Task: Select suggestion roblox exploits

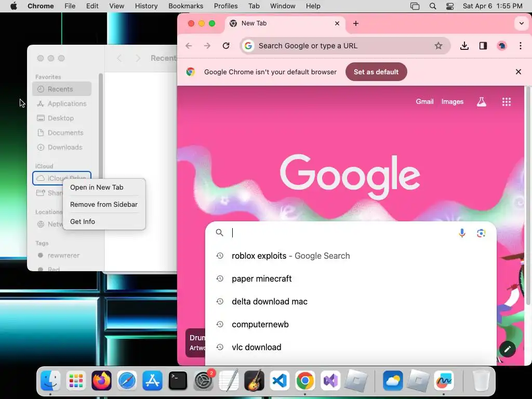Action: point(351,256)
